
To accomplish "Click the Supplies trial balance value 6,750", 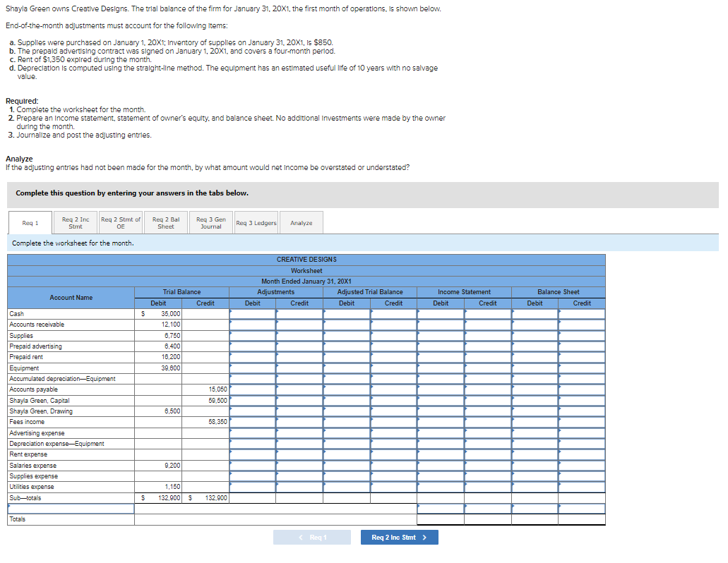I will [172, 335].
